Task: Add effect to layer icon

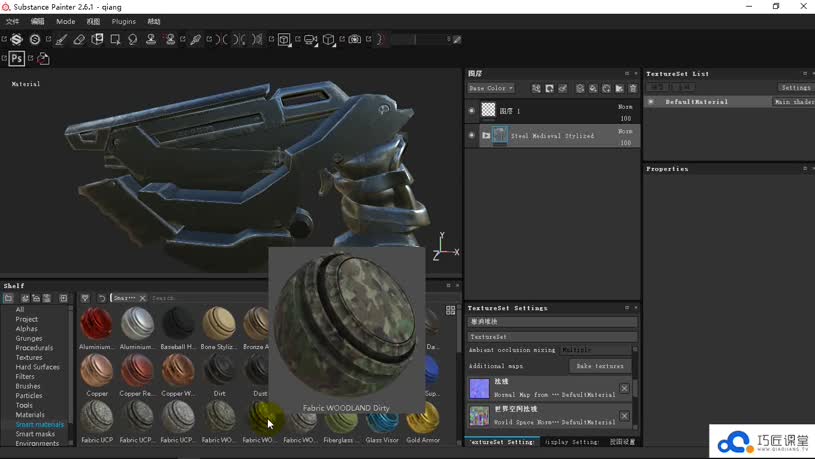Action: [x=536, y=89]
